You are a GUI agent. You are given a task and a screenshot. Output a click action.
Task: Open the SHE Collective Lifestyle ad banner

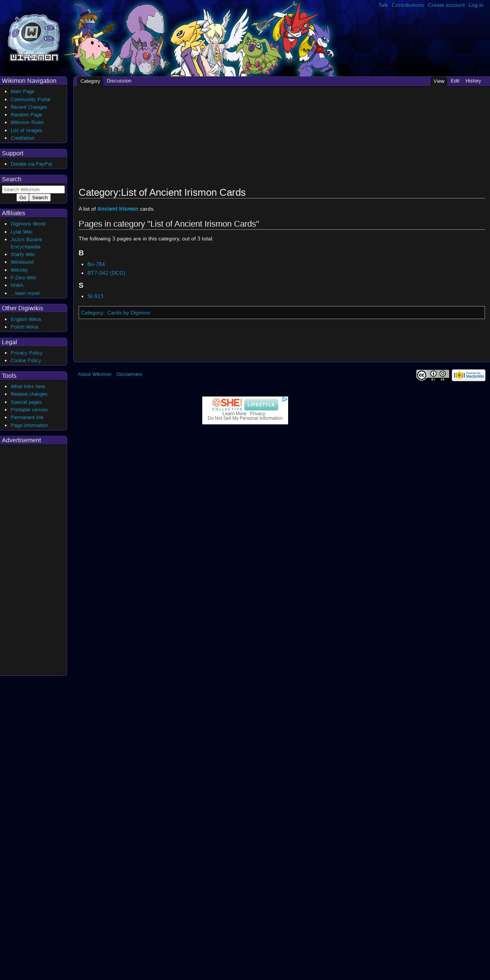tap(245, 404)
